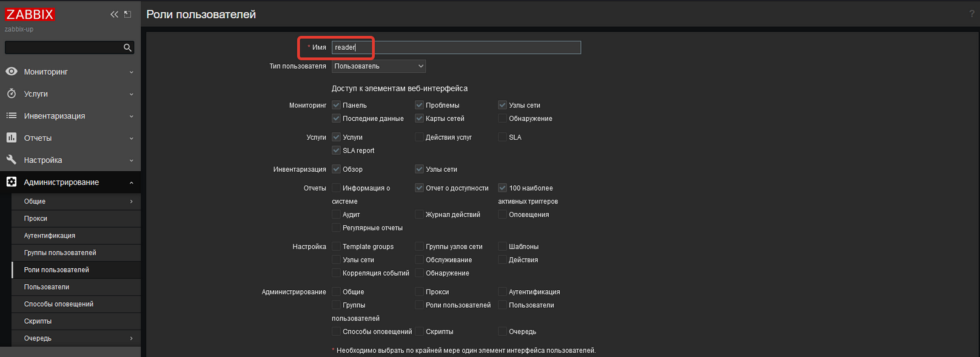Screen dimensions: 980x357
Task: Enable the Группы узлов сети checkbox
Action: [419, 246]
